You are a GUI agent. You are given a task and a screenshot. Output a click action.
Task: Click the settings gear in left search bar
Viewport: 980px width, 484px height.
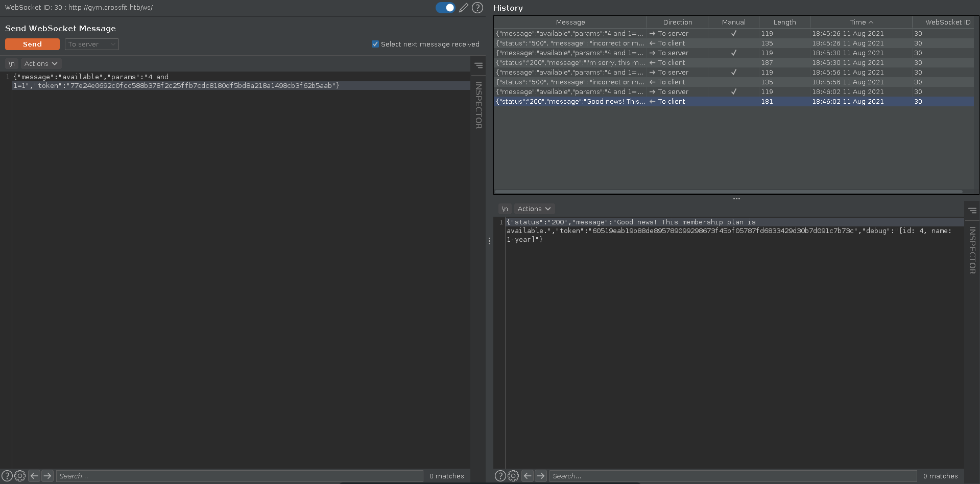[x=20, y=476]
